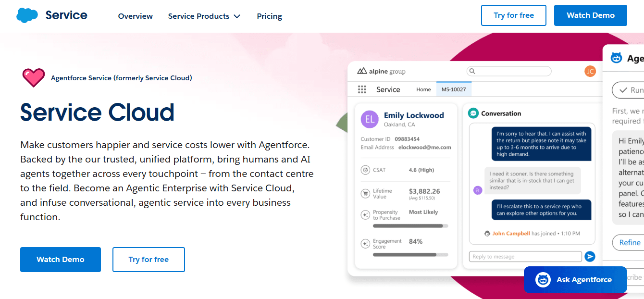Click the Reply to message input field

pyautogui.click(x=525, y=256)
